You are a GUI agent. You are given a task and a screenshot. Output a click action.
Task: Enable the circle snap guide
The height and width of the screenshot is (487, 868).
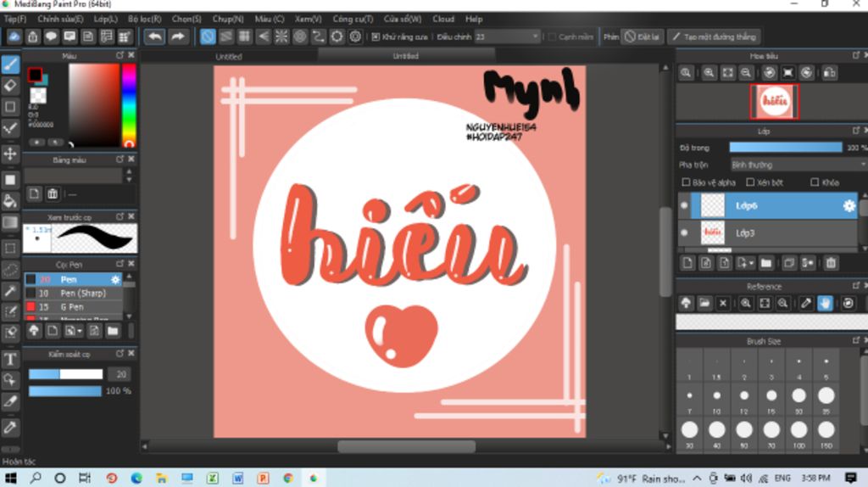point(299,37)
